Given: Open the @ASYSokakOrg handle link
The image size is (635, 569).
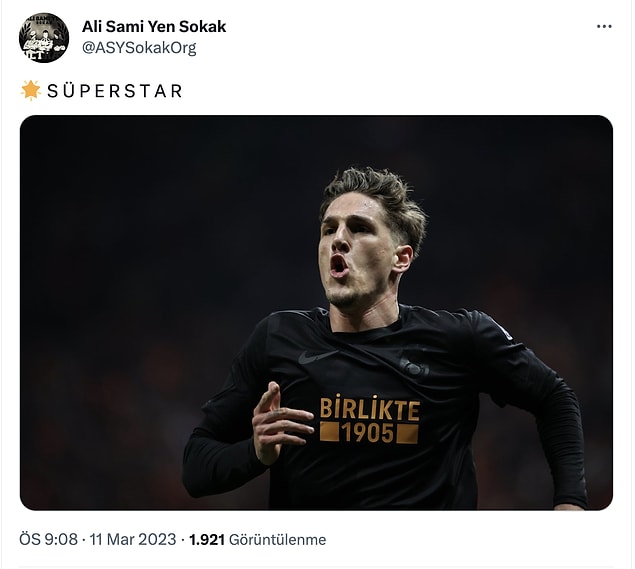Looking at the screenshot, I should coord(139,48).
